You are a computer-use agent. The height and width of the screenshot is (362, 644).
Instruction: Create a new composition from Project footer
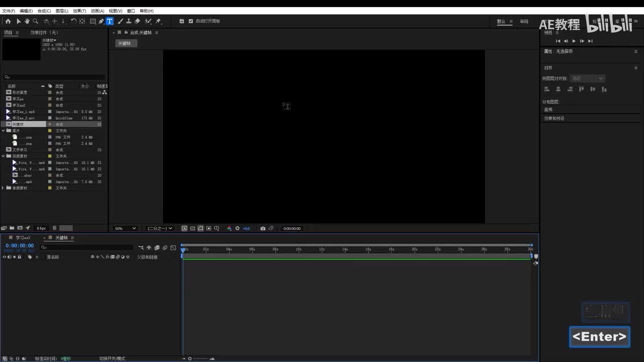pyautogui.click(x=20, y=228)
